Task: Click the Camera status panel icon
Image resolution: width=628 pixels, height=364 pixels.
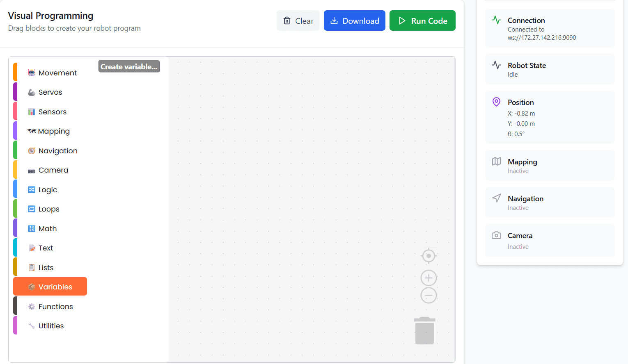Action: tap(496, 235)
